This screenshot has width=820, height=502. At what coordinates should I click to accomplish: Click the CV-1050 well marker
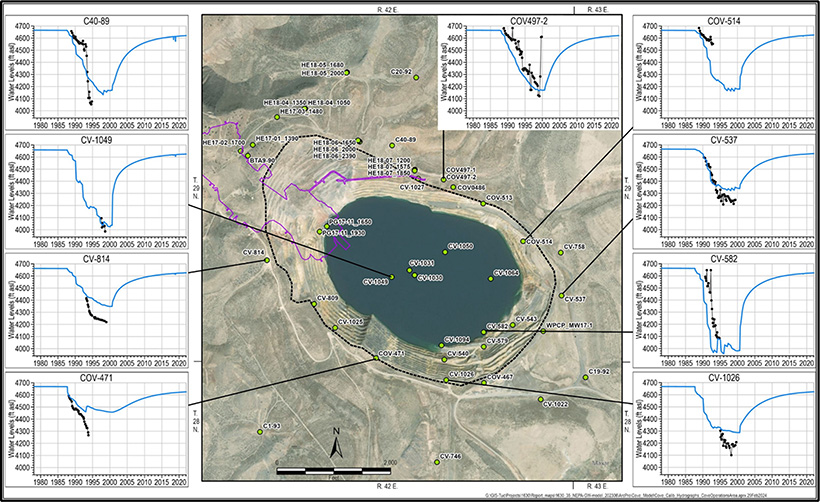[x=444, y=251]
